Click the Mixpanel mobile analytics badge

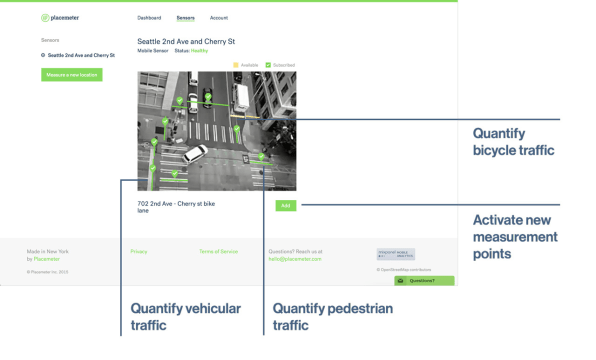pos(396,254)
